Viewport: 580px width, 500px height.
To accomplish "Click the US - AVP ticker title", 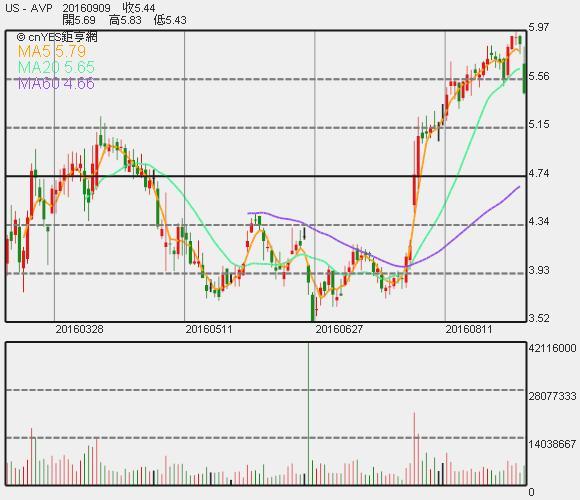I will tap(29, 8).
